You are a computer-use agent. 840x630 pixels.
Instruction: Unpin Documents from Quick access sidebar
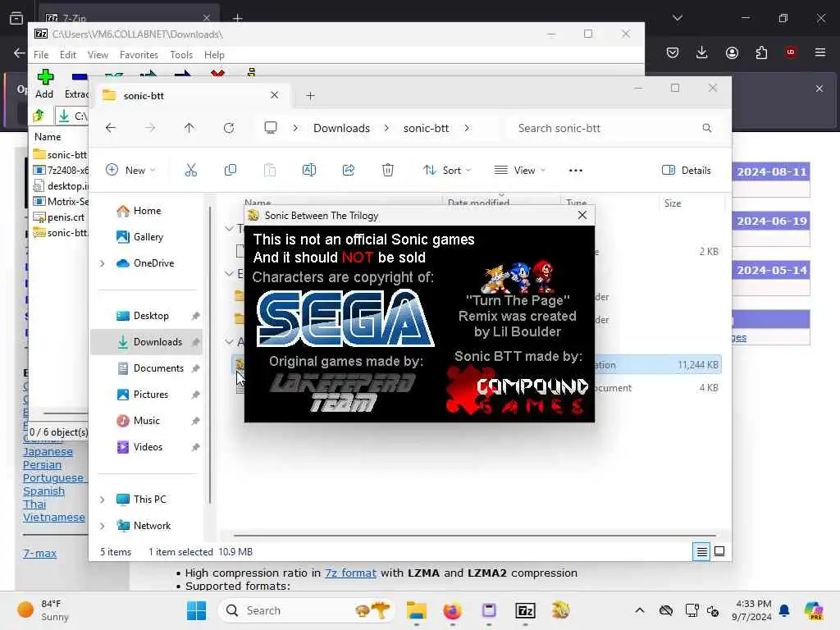(x=195, y=368)
